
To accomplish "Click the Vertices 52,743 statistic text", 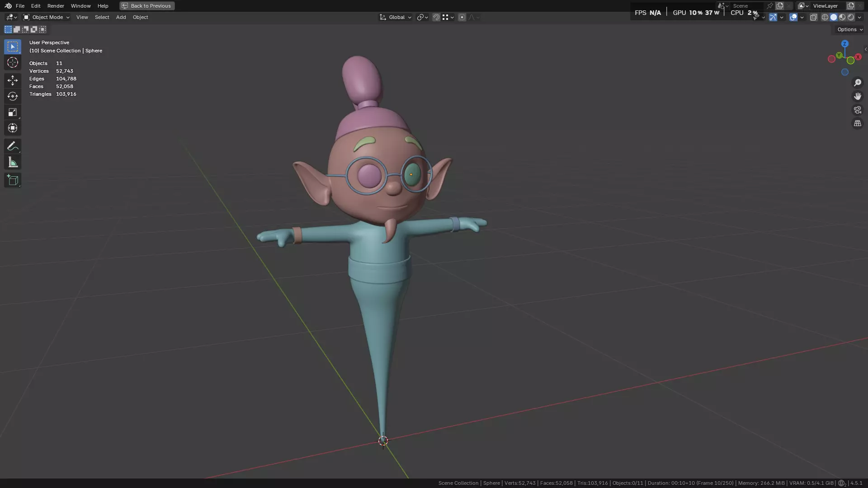I will click(51, 71).
